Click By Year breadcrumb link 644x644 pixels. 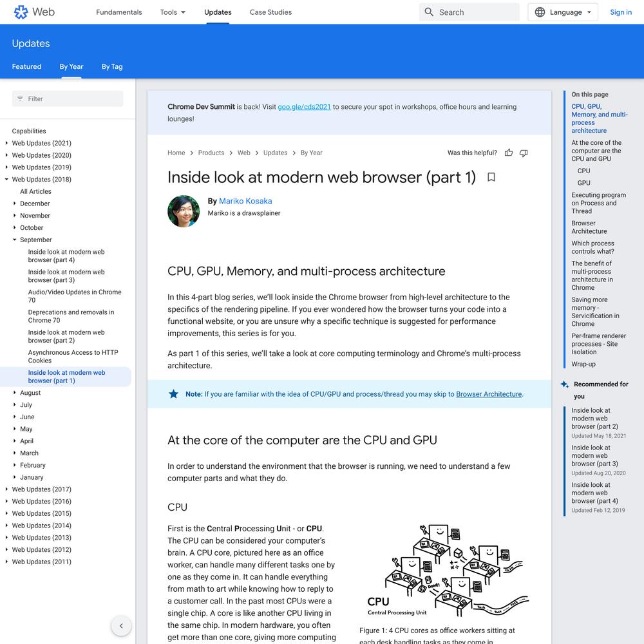click(x=311, y=153)
